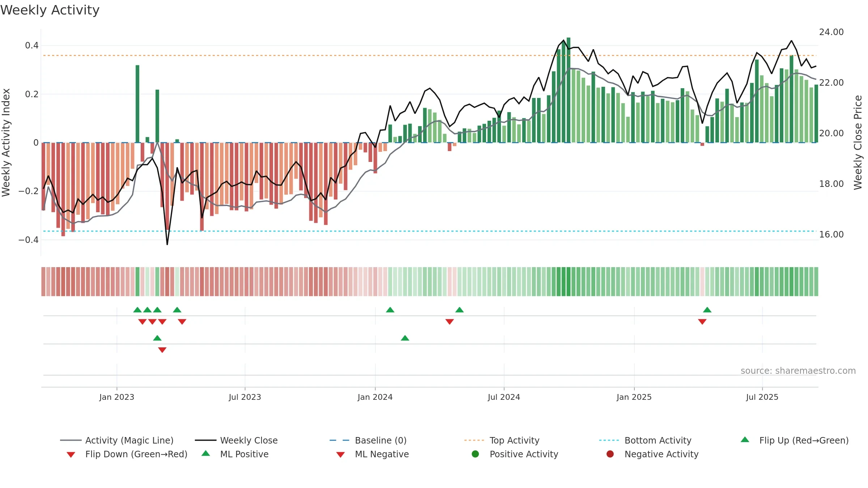Click the Jan 2025 x-axis label

tap(634, 397)
